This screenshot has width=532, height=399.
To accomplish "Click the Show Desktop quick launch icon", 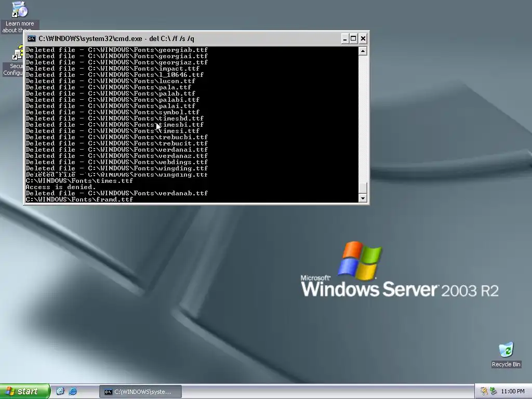I will pyautogui.click(x=60, y=391).
